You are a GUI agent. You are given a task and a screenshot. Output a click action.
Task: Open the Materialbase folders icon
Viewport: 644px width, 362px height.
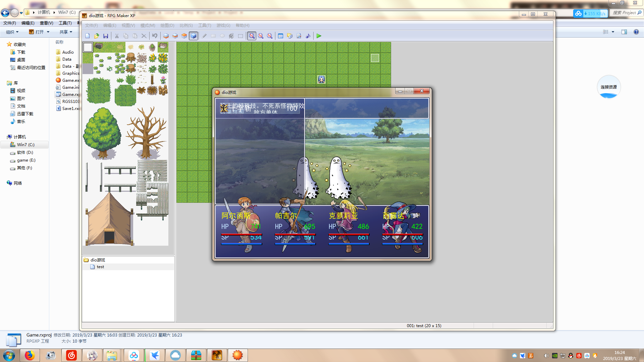point(290,36)
